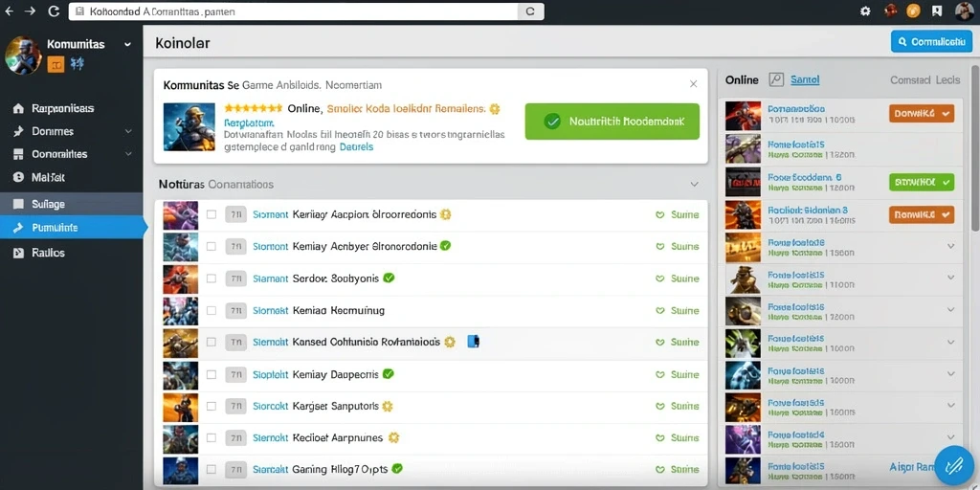Open the search icon beside Online

[x=775, y=79]
